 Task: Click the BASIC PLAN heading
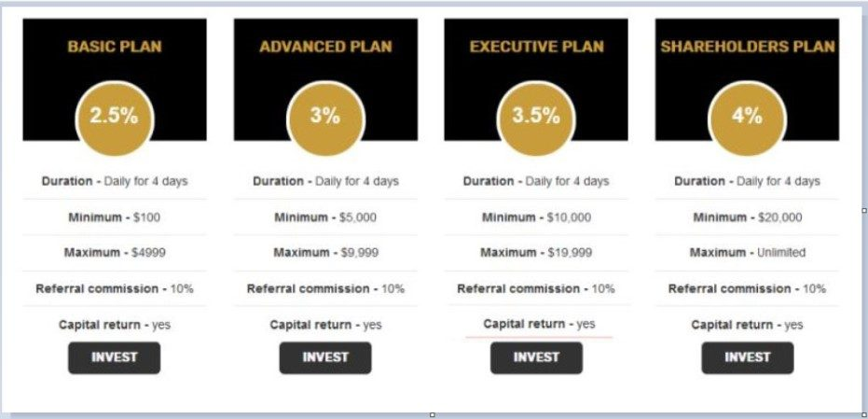click(114, 47)
